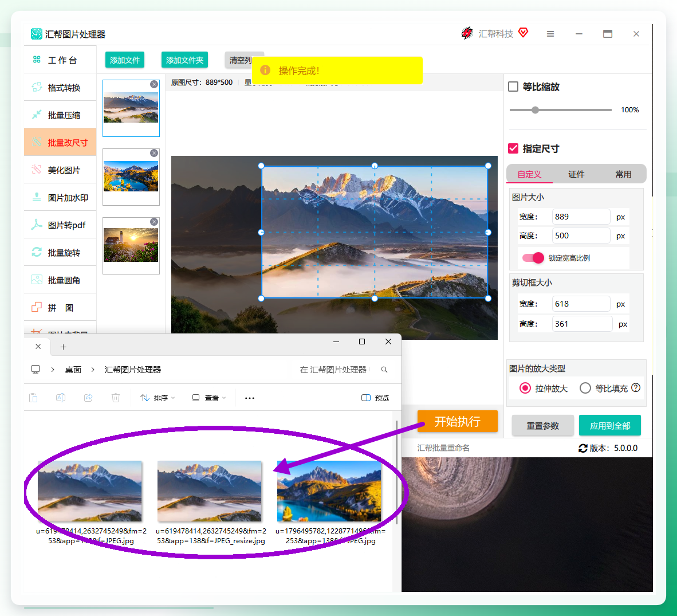
Task: Switch to the 证件 ID photo tab
Action: 576,174
